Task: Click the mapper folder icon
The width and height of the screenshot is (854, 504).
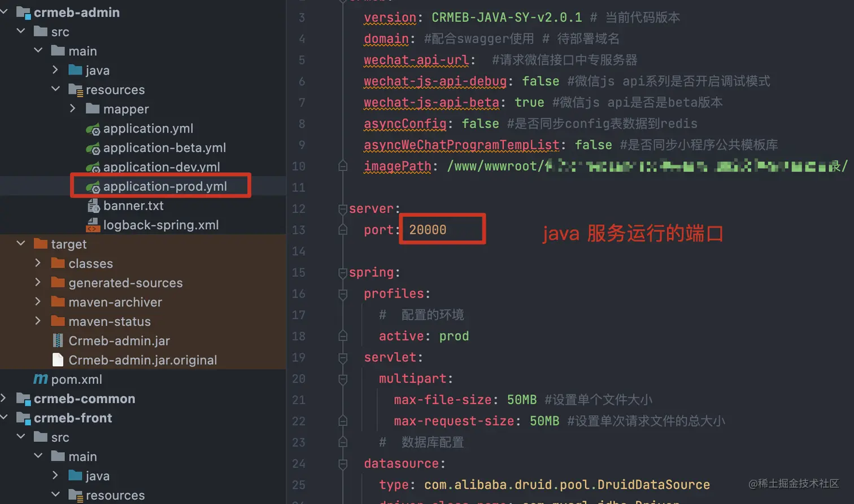Action: [x=93, y=108]
